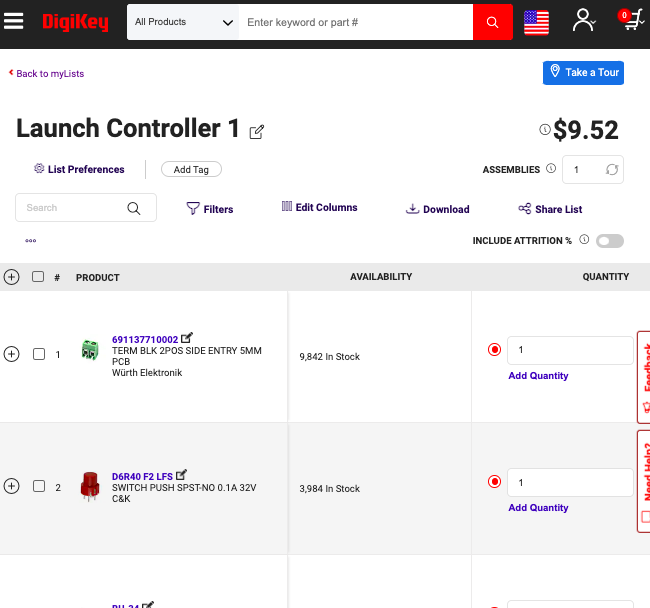Click the '9,842 In Stock' availability text
650x608 pixels.
[x=330, y=356]
